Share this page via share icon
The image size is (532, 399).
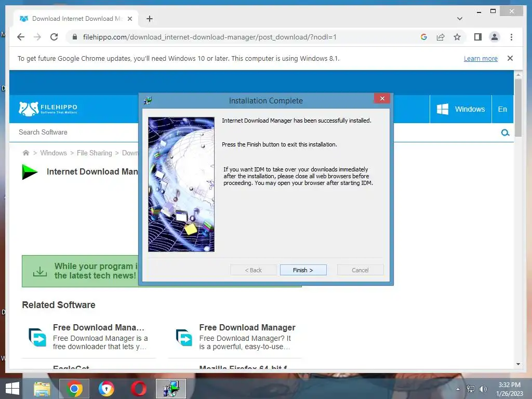pyautogui.click(x=441, y=37)
